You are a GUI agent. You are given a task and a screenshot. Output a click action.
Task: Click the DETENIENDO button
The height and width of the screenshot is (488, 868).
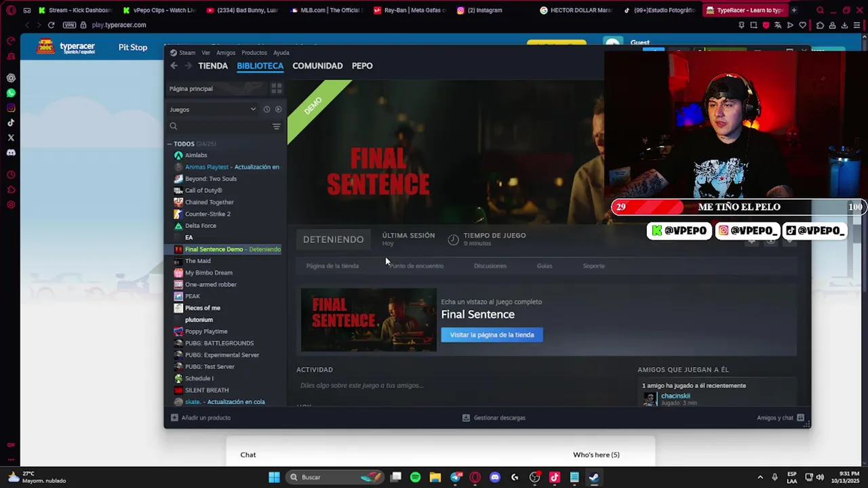click(x=333, y=239)
